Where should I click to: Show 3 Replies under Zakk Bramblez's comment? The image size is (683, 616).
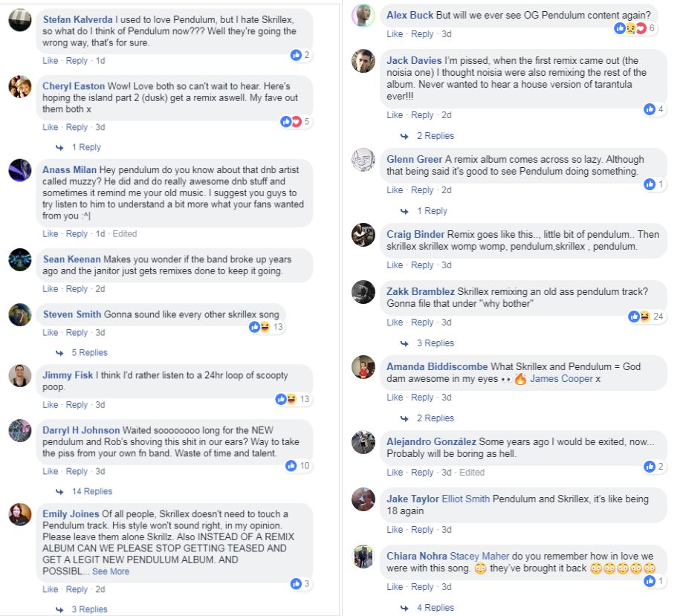tap(435, 343)
